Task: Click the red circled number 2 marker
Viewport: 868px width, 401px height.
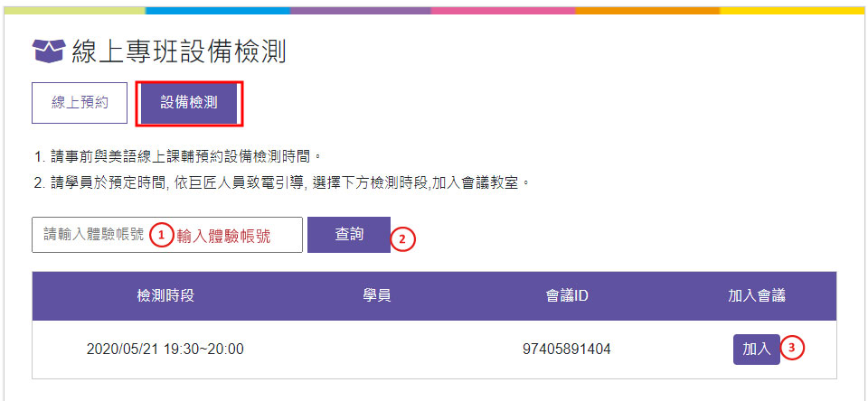Action: click(x=402, y=239)
